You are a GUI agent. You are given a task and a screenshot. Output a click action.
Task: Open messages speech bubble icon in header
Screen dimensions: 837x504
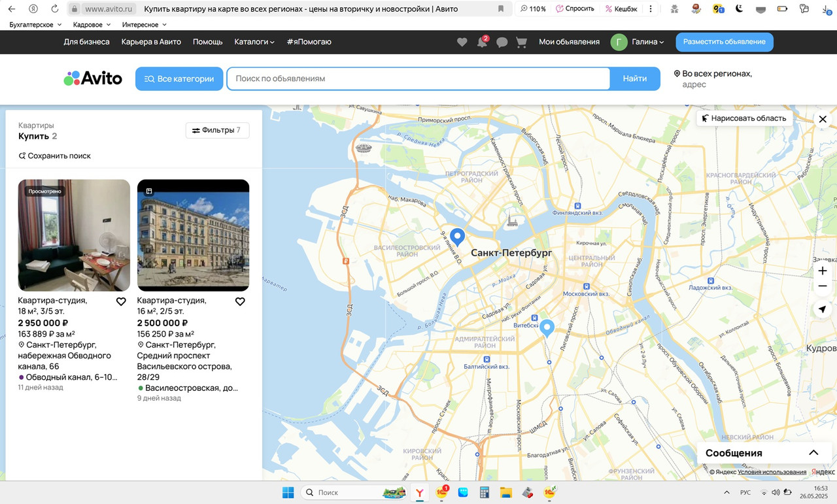(502, 42)
